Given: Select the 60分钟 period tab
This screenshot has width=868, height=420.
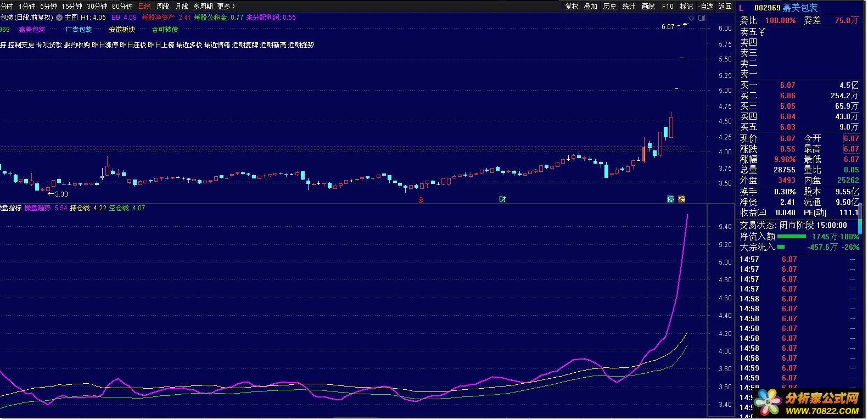Looking at the screenshot, I should coord(122,7).
